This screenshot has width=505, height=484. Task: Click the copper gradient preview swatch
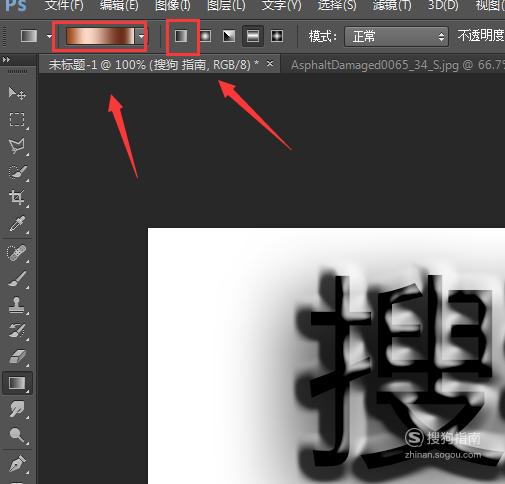click(x=100, y=36)
